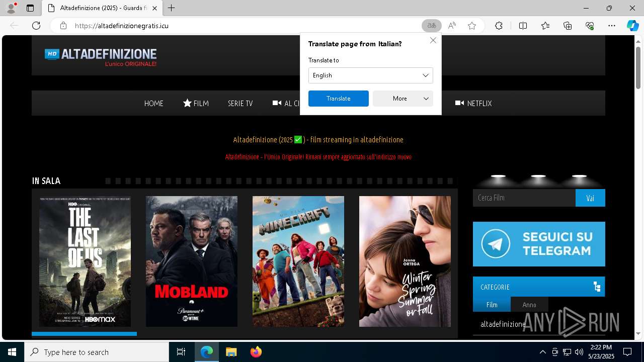Open network status tray icon
644x362 pixels.
tap(567, 352)
